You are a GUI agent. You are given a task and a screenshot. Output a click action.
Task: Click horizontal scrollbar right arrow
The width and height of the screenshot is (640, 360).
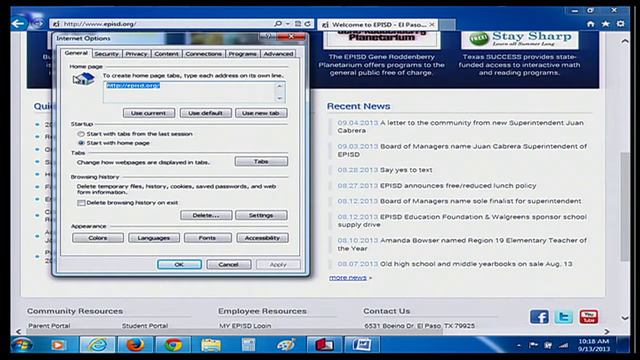[x=607, y=331]
